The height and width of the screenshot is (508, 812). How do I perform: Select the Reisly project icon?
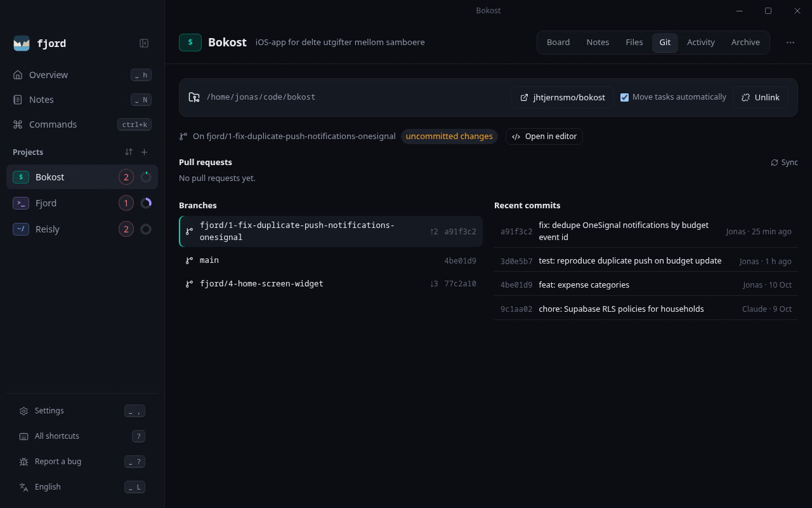pos(21,229)
